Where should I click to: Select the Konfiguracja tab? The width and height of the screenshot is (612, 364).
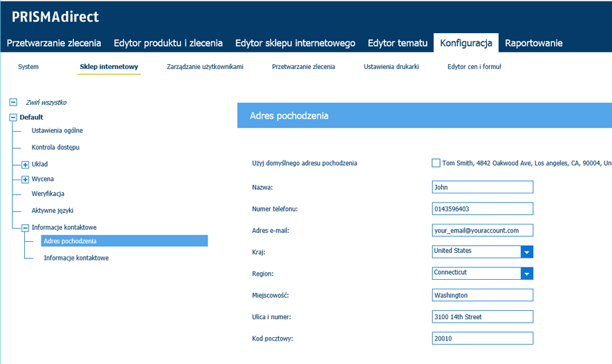click(466, 43)
